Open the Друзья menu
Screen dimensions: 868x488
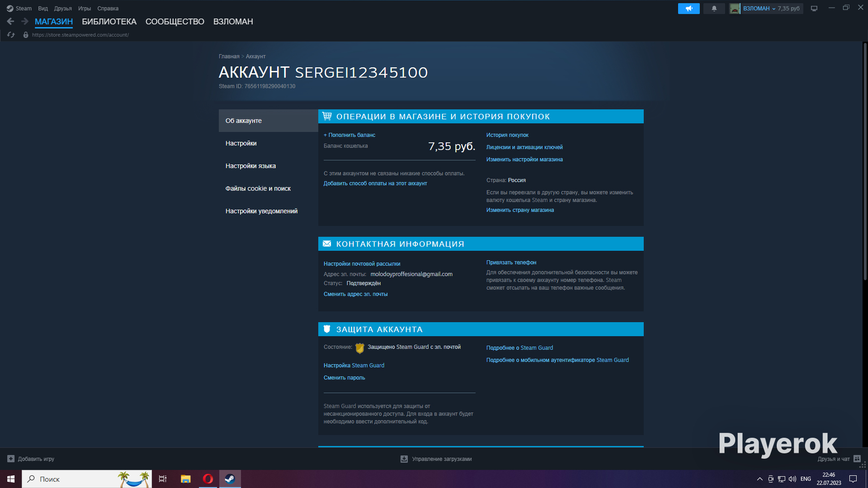pos(63,8)
